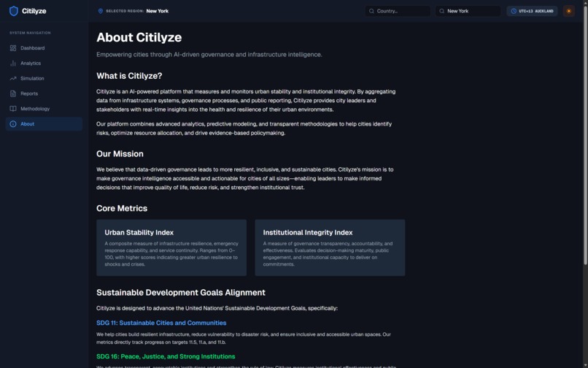This screenshot has height=368, width=588.
Task: Click SDG 11: Sustainable Cities and Communities heading
Action: [x=161, y=323]
